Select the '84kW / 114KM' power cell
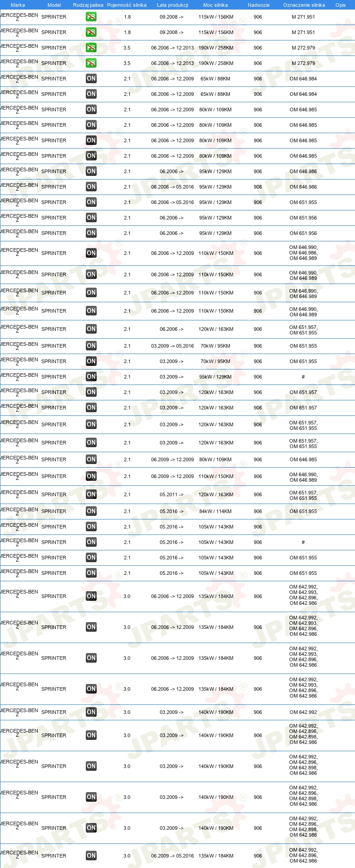Viewport: 355px width, 868px height. tap(216, 511)
